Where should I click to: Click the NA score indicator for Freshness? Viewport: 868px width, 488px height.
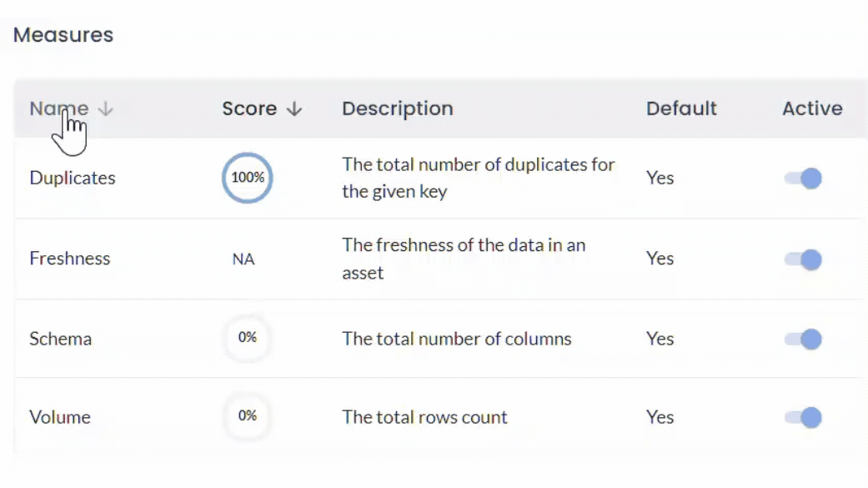(243, 259)
